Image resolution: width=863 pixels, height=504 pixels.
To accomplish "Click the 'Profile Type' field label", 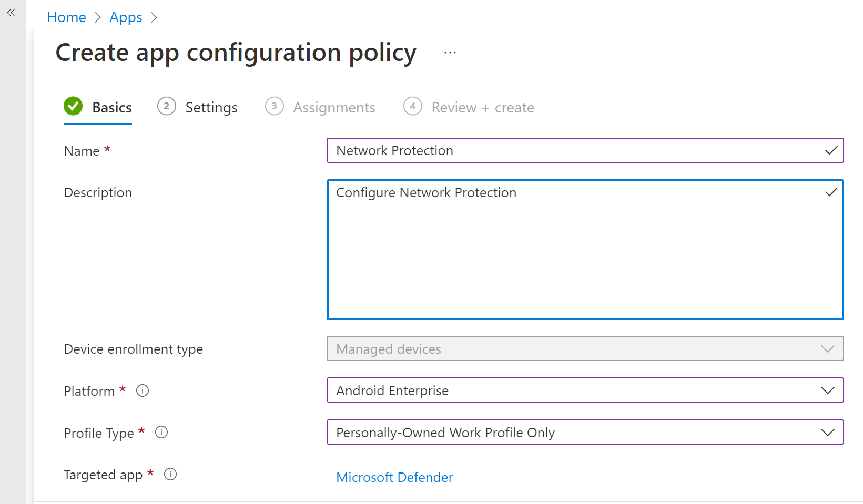I will point(99,433).
